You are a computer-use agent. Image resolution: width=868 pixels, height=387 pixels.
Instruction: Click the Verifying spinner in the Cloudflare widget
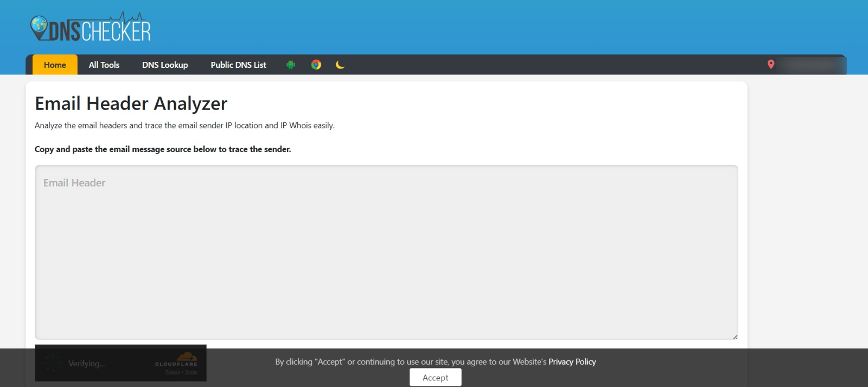[x=53, y=363]
